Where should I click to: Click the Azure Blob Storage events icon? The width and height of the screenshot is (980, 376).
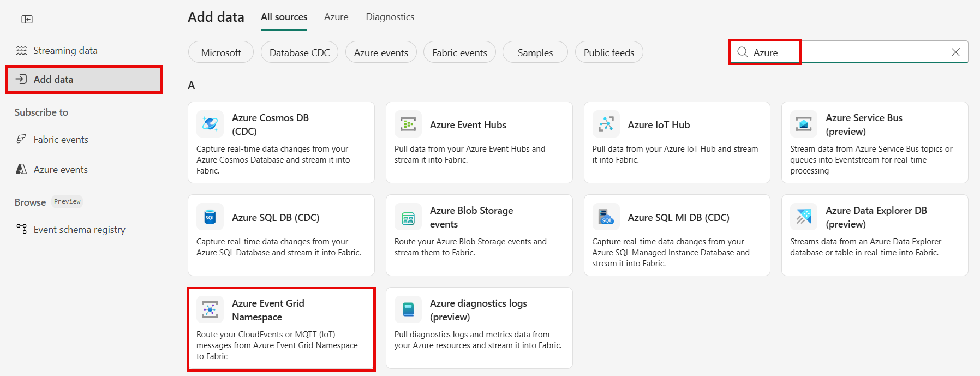[x=408, y=217]
